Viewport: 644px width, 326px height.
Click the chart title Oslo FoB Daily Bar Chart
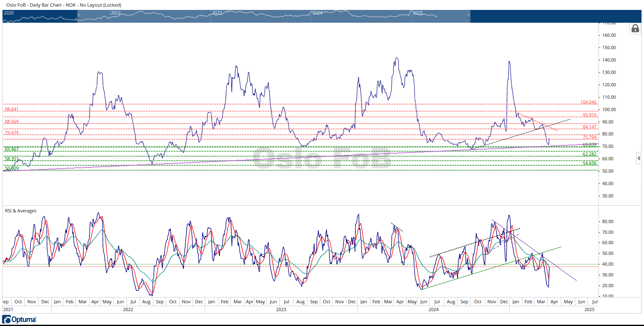click(x=64, y=5)
